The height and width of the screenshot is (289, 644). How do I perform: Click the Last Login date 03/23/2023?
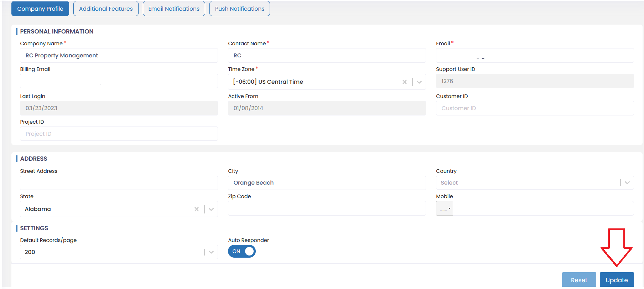(119, 108)
